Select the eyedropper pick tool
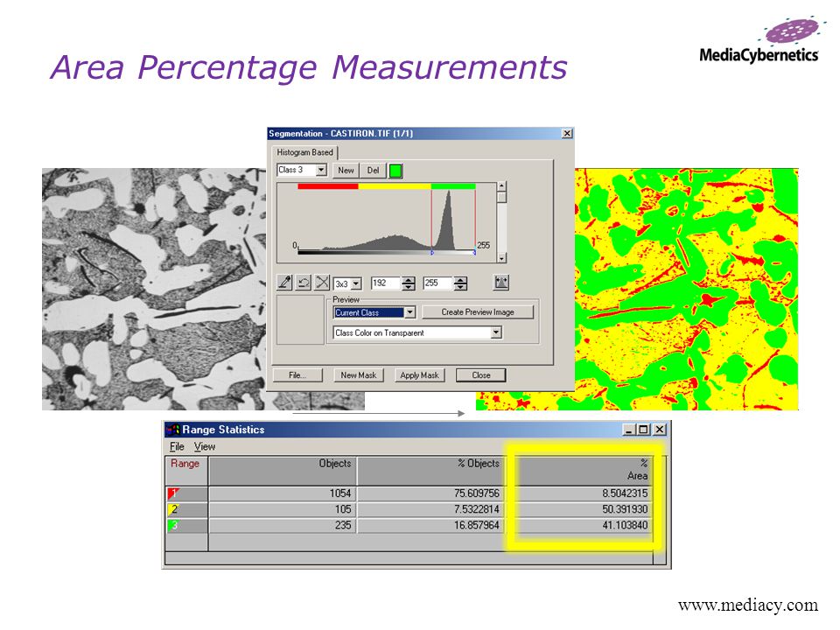Image resolution: width=840 pixels, height=630 pixels. 284,283
